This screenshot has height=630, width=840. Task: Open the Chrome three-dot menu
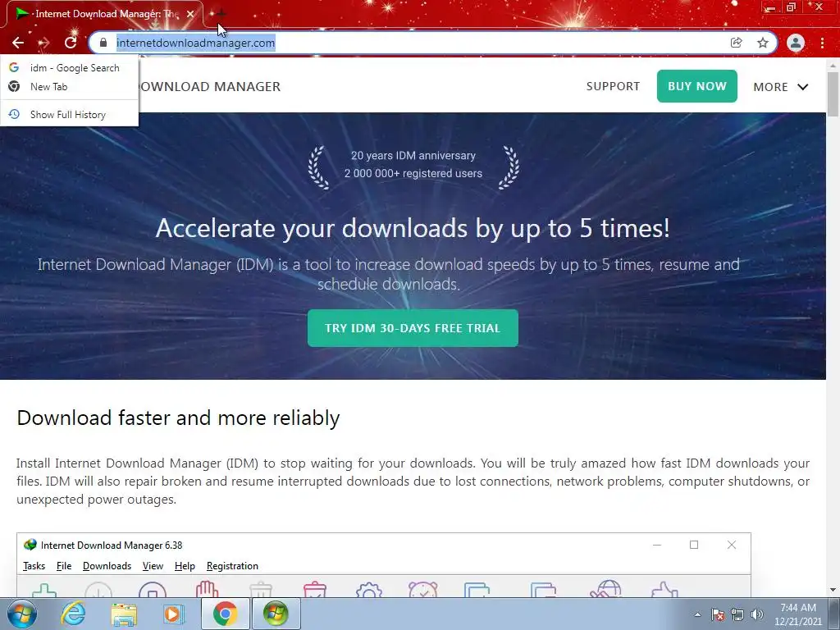822,43
